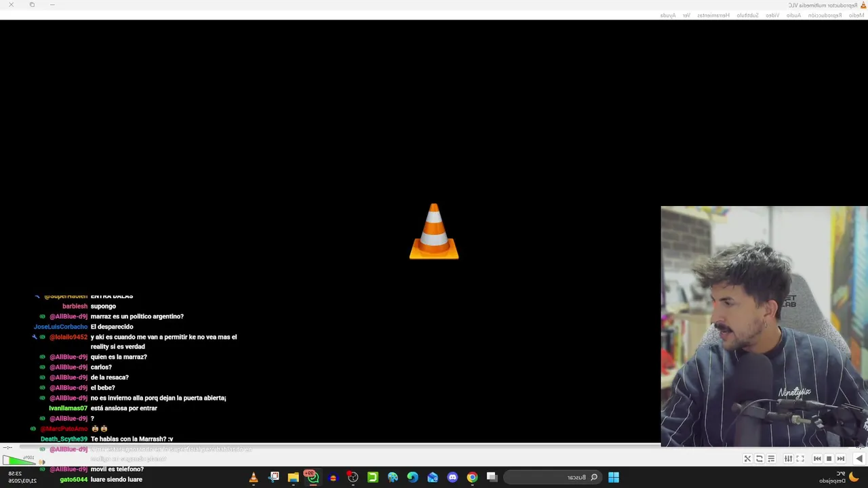This screenshot has width=868, height=488.
Task: Open the Ayuda menu
Action: pyautogui.click(x=668, y=15)
